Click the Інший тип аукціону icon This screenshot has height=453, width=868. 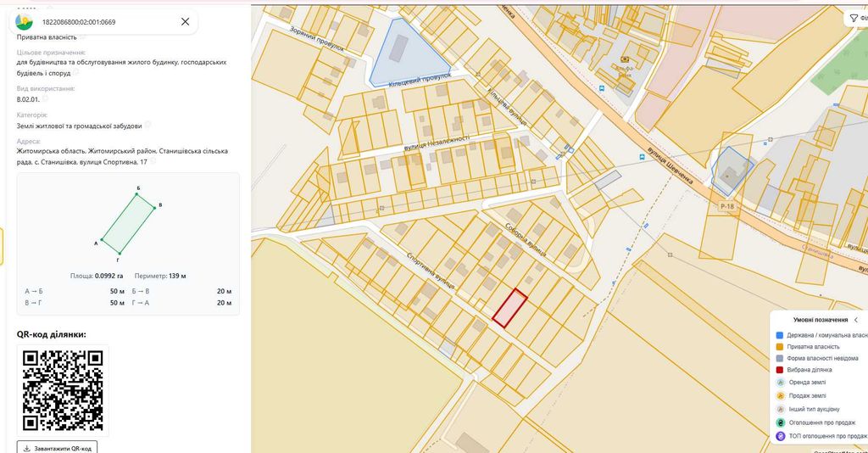(780, 409)
